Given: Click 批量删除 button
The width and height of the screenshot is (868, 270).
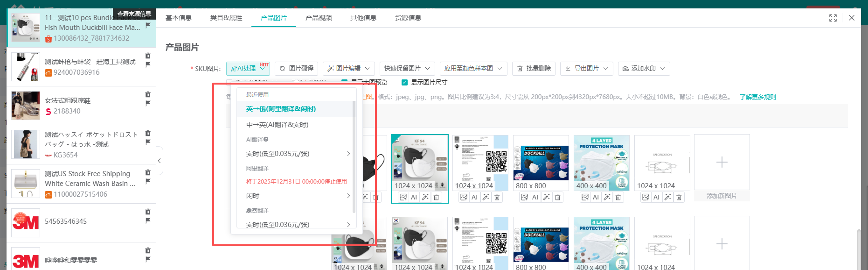Looking at the screenshot, I should coord(534,68).
